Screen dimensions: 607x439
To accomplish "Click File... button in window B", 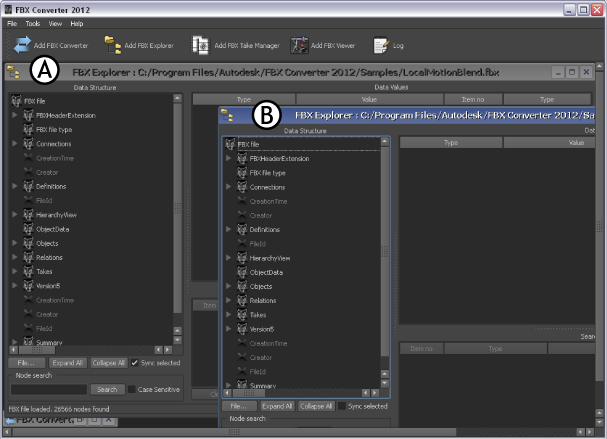I will 239,406.
